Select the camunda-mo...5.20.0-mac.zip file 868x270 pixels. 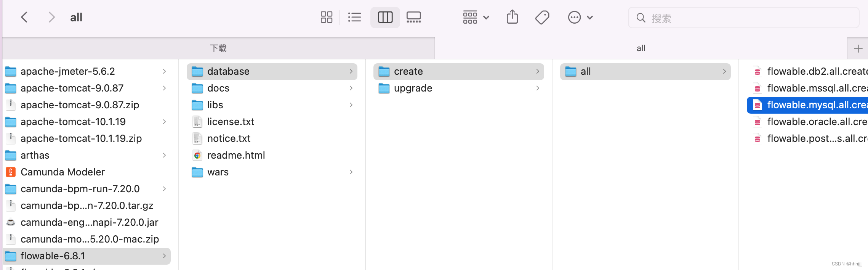pyautogui.click(x=87, y=239)
